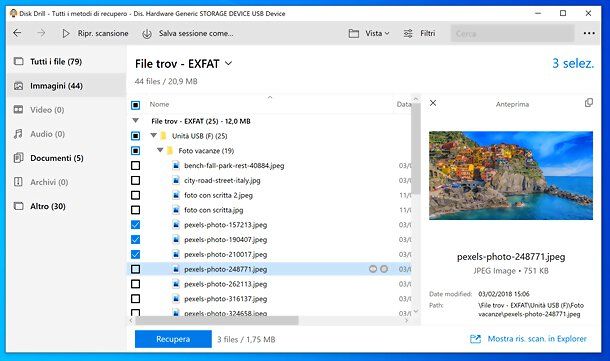The image size is (610, 361).
Task: Select file name bench-fall-park-rest-40884.jpeg
Action: point(234,165)
